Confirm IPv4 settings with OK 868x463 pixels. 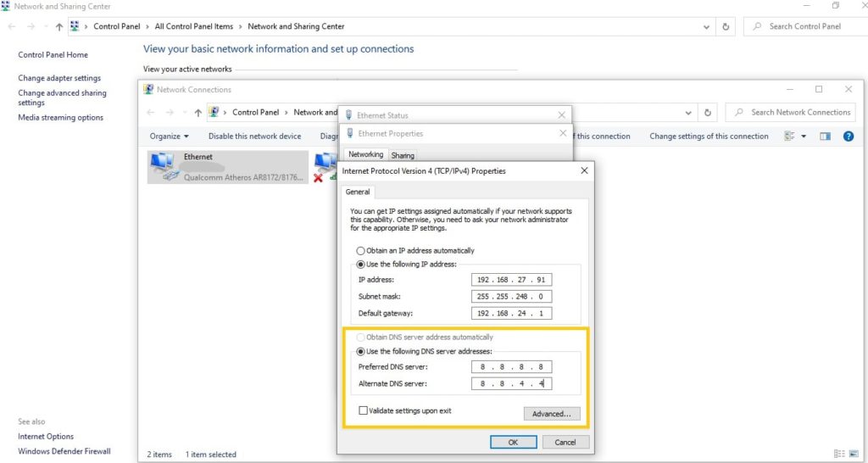tap(513, 442)
